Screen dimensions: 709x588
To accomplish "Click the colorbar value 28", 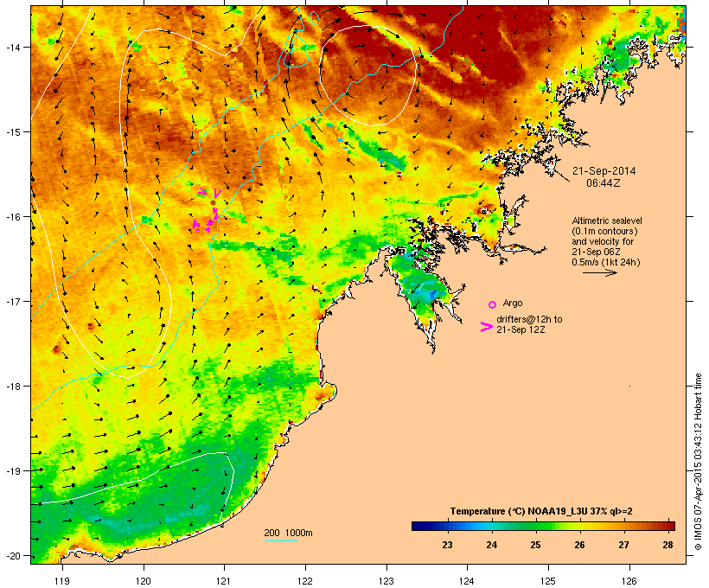I will [x=667, y=545].
